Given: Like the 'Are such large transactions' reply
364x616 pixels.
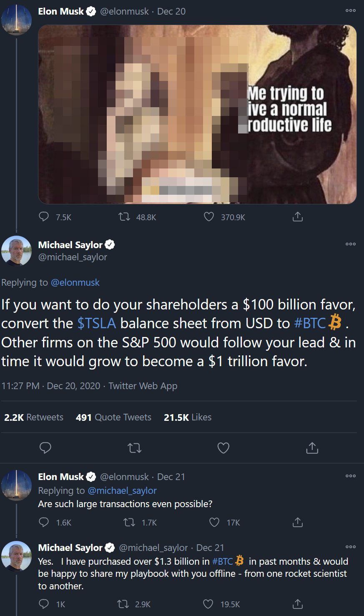Looking at the screenshot, I should pos(214,522).
